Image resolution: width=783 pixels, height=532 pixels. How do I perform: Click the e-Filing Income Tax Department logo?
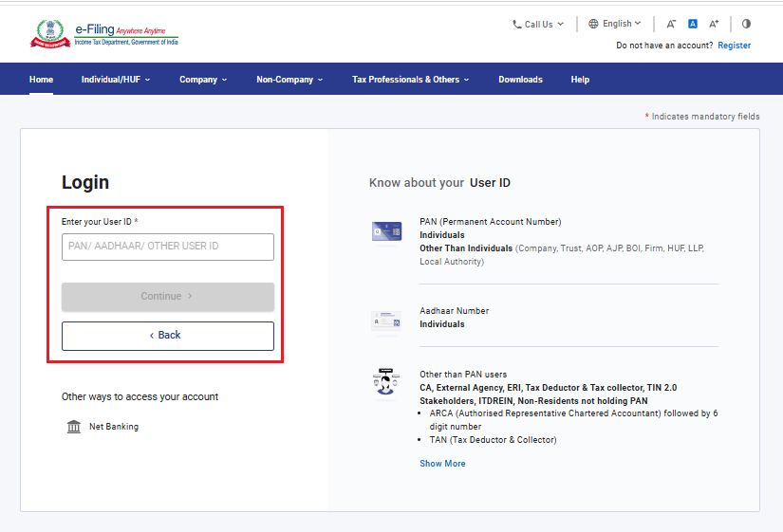tap(103, 34)
